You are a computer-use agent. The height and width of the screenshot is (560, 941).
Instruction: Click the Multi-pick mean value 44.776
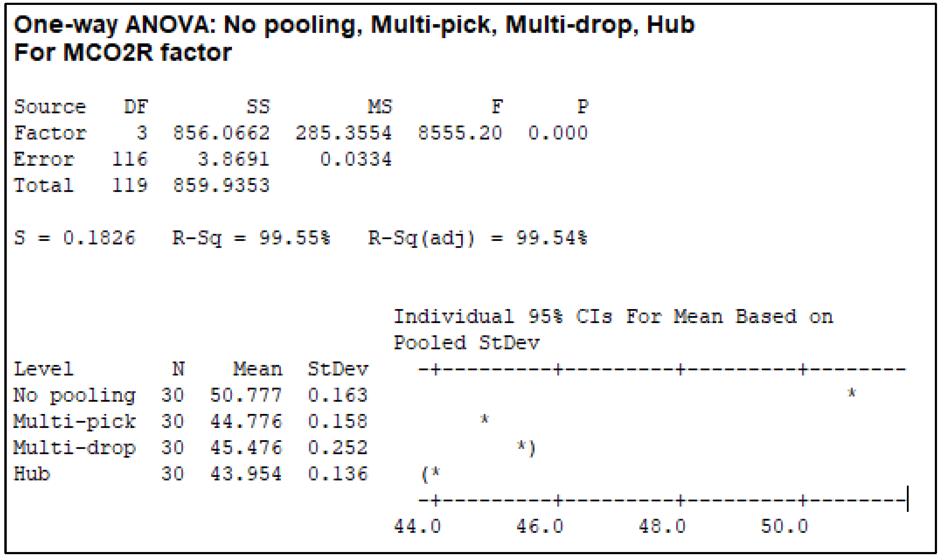[x=246, y=422]
